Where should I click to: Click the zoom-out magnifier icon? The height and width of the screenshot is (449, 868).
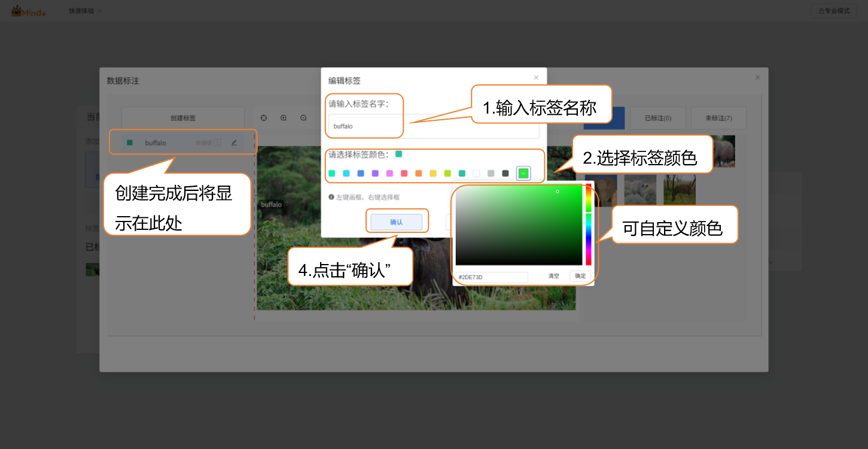(x=303, y=118)
